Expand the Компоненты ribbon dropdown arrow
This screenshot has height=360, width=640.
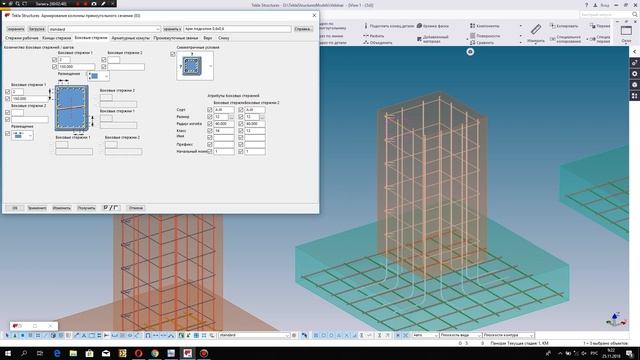(x=520, y=26)
